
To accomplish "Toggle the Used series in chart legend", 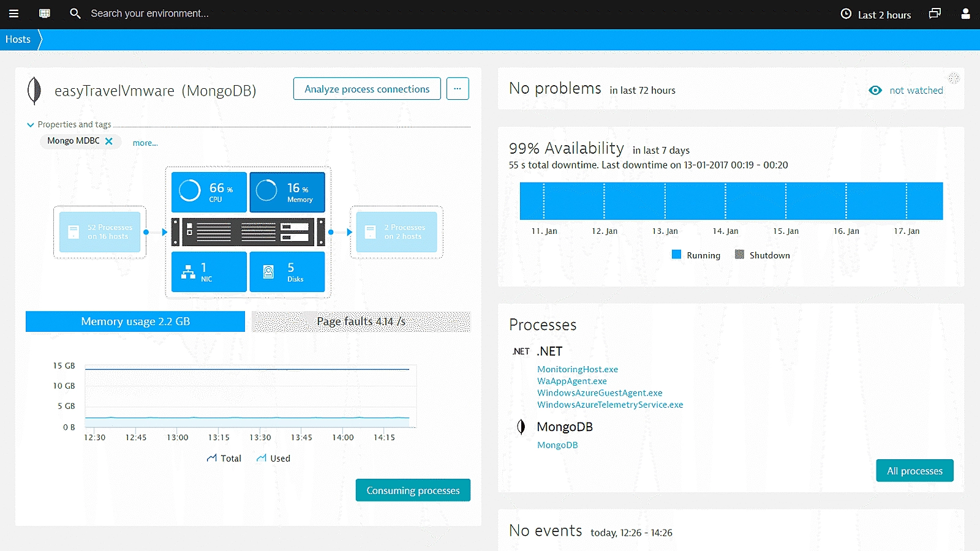I will pyautogui.click(x=273, y=459).
